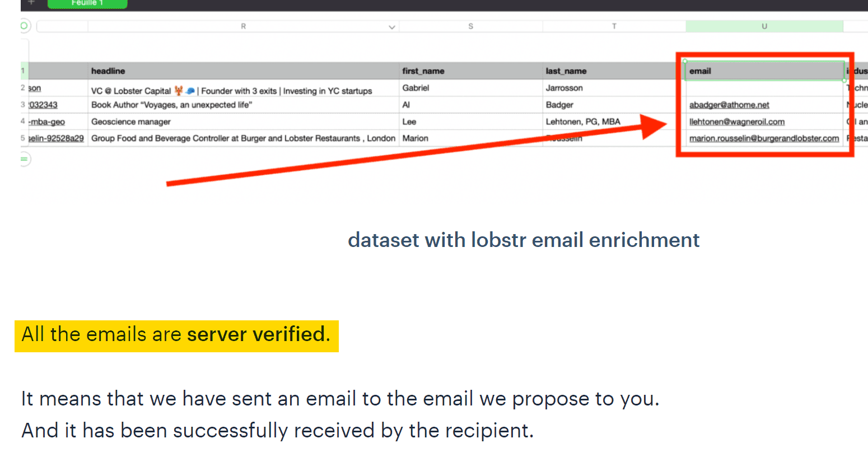Add a new sheet with plus icon
This screenshot has height=457, width=868.
(x=31, y=3)
